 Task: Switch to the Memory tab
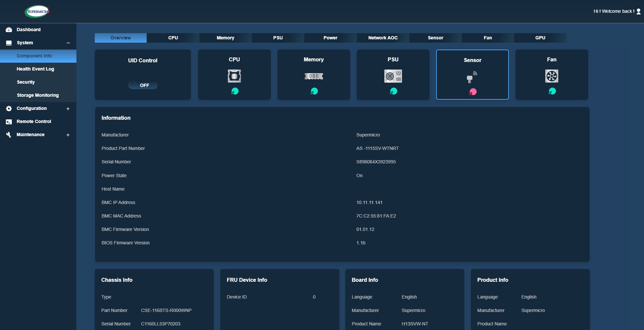[x=226, y=38]
